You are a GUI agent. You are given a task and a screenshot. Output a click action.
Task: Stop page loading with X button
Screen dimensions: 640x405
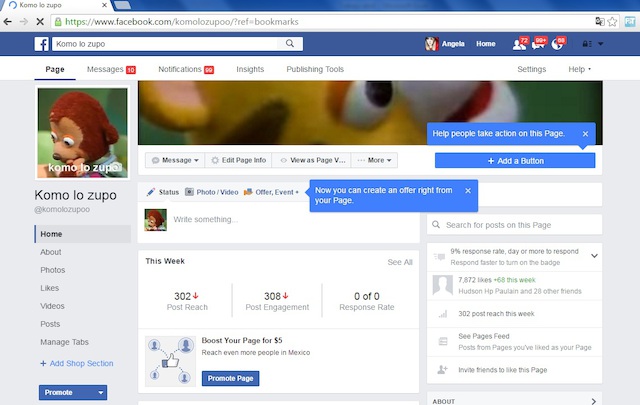[40, 21]
